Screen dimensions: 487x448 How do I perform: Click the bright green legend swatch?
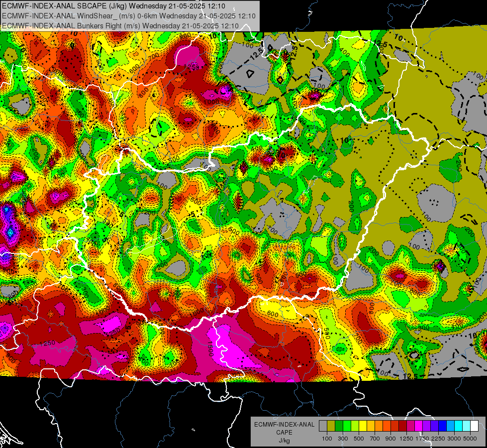(x=347, y=426)
